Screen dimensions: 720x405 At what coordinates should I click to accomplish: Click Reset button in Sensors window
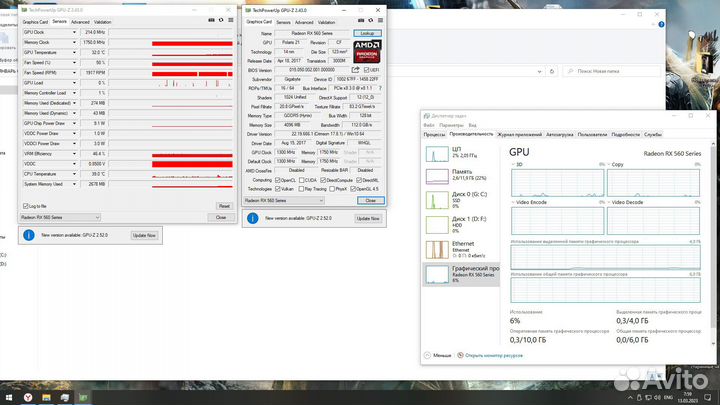224,206
